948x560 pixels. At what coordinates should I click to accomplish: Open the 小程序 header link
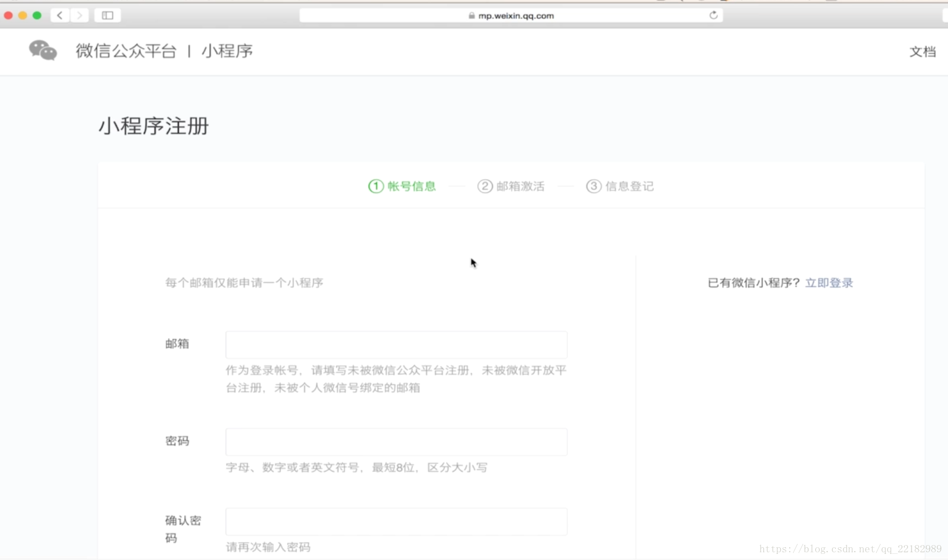pyautogui.click(x=227, y=51)
